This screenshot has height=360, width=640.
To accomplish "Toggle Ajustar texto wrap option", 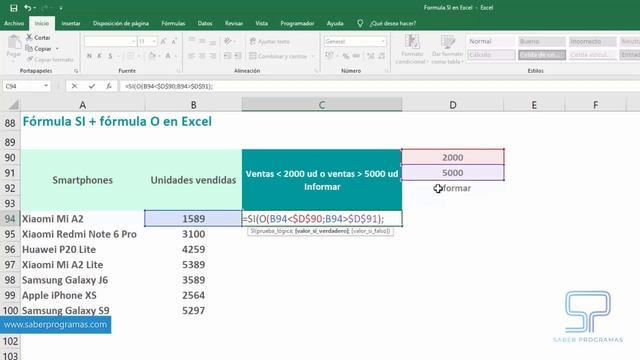I will click(x=269, y=42).
